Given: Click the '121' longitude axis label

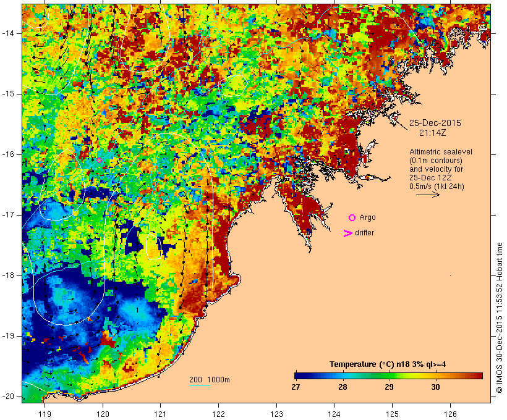Looking at the screenshot, I should point(160,414).
